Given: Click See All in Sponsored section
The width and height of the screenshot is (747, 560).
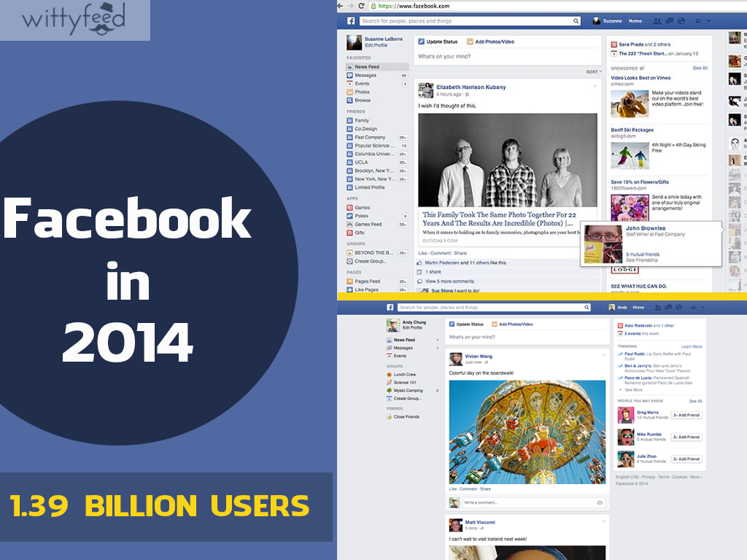Looking at the screenshot, I should [700, 68].
